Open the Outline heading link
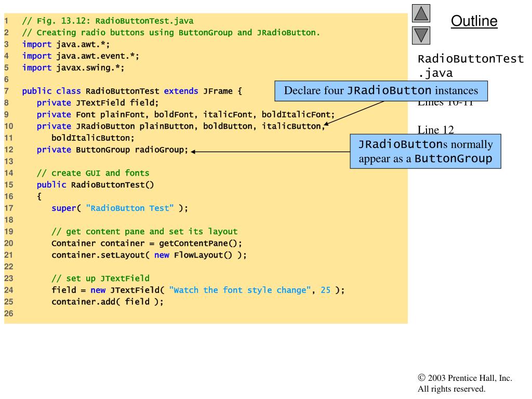This screenshot has height=399, width=532. tap(474, 21)
